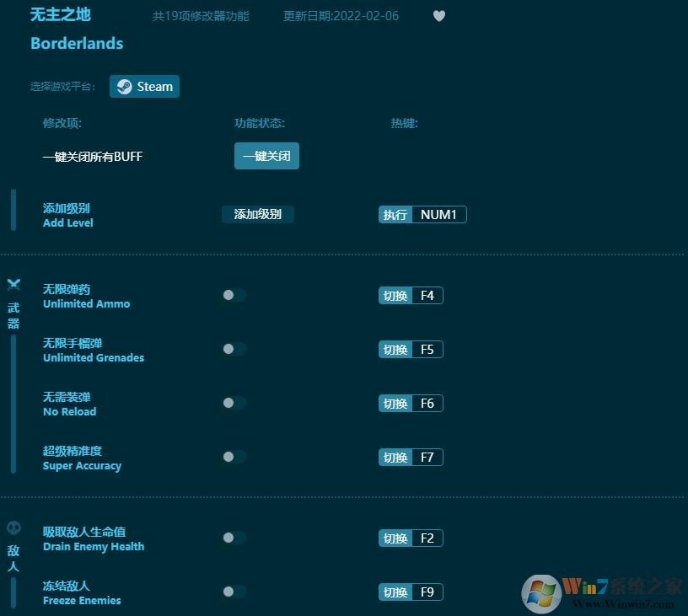Click the 一键关闭 disable-all button
Screen dimensions: 688x616
266,156
